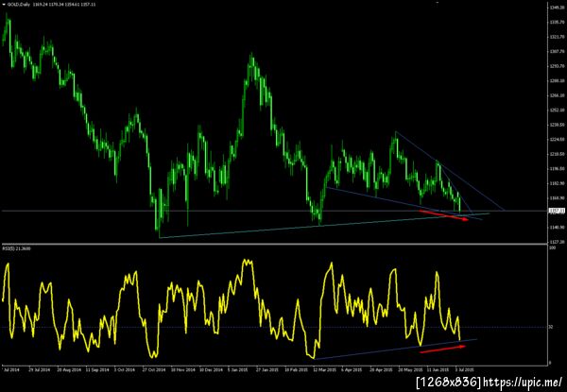Click the RSI level 32 dotted line label
The height and width of the screenshot is (392, 567).
pos(551,327)
